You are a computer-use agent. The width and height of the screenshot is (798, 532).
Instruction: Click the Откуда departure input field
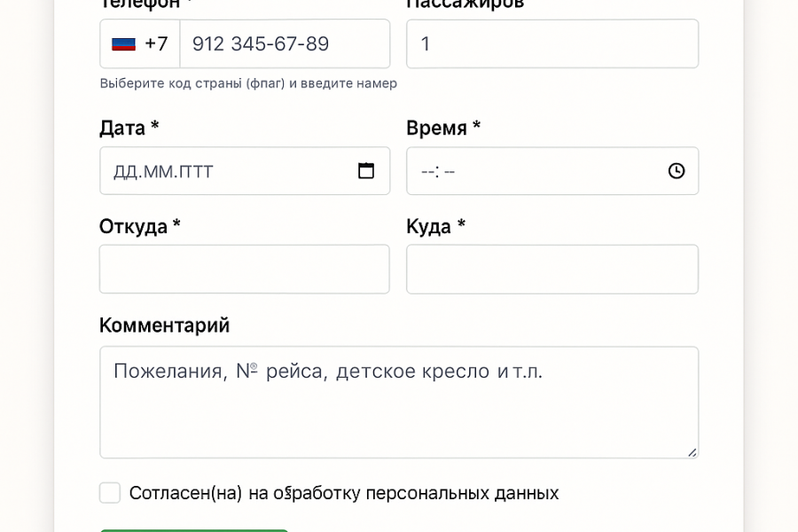[244, 270]
